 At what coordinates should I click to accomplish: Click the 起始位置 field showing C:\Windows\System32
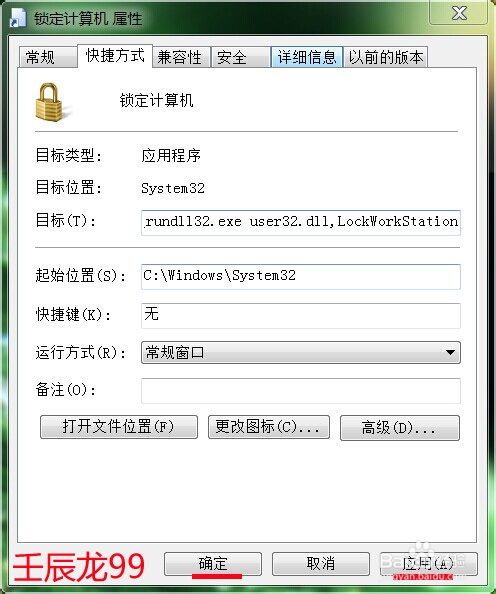301,277
